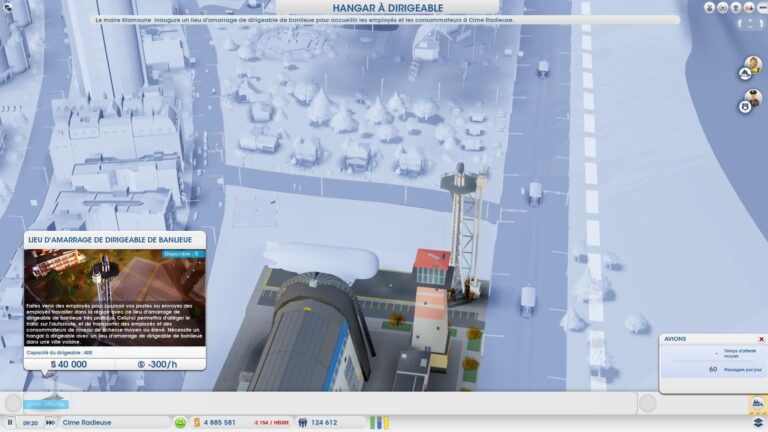Open the green happiness smiley face
The image size is (768, 432).
click(180, 422)
